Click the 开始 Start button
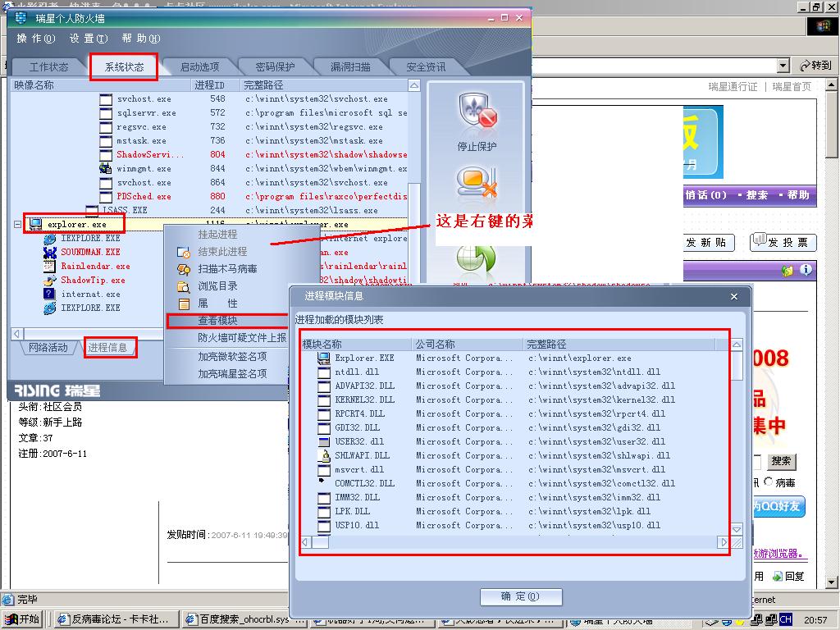Image resolution: width=840 pixels, height=630 pixels. (22, 619)
